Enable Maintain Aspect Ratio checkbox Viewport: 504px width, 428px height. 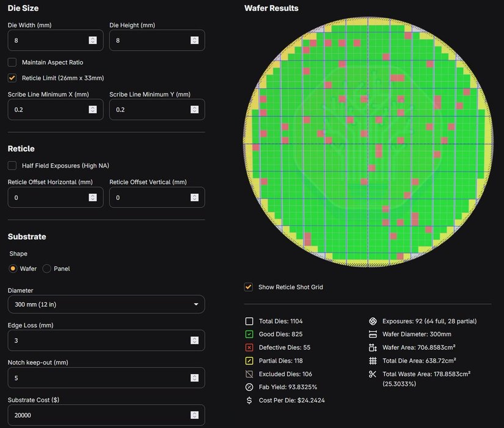(12, 62)
